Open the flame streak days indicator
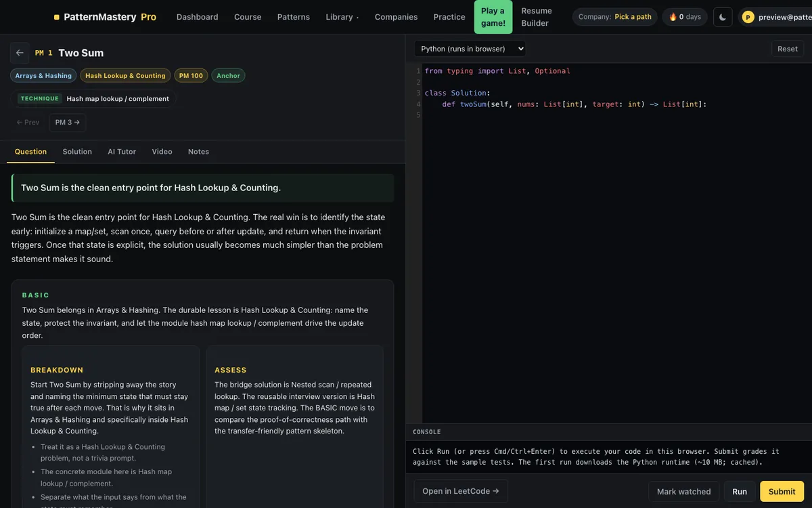Screen dimensions: 812x508 pyautogui.click(x=685, y=17)
